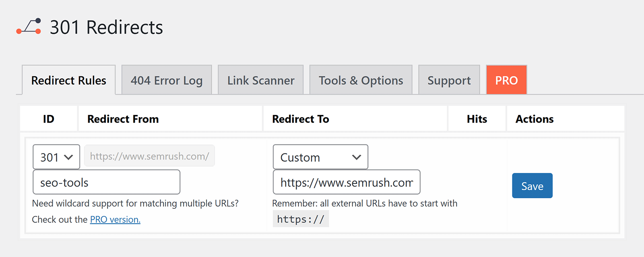This screenshot has width=644, height=257.
Task: Click the ID column header
Action: pyautogui.click(x=48, y=119)
